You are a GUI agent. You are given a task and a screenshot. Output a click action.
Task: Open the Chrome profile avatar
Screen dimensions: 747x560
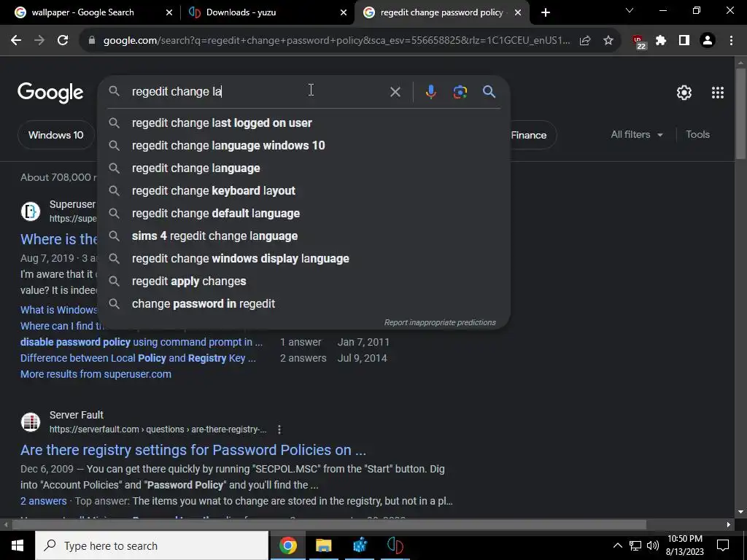tap(708, 41)
